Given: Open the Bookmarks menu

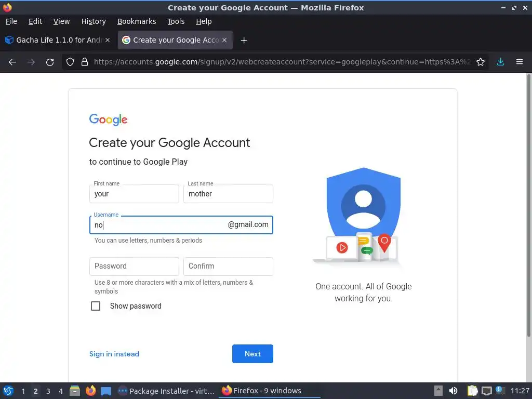Looking at the screenshot, I should (x=137, y=21).
